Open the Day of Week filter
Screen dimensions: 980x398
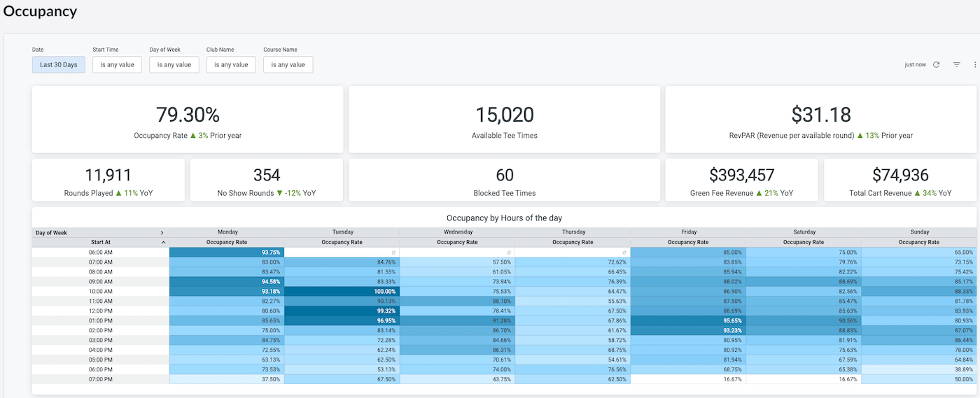coord(174,64)
